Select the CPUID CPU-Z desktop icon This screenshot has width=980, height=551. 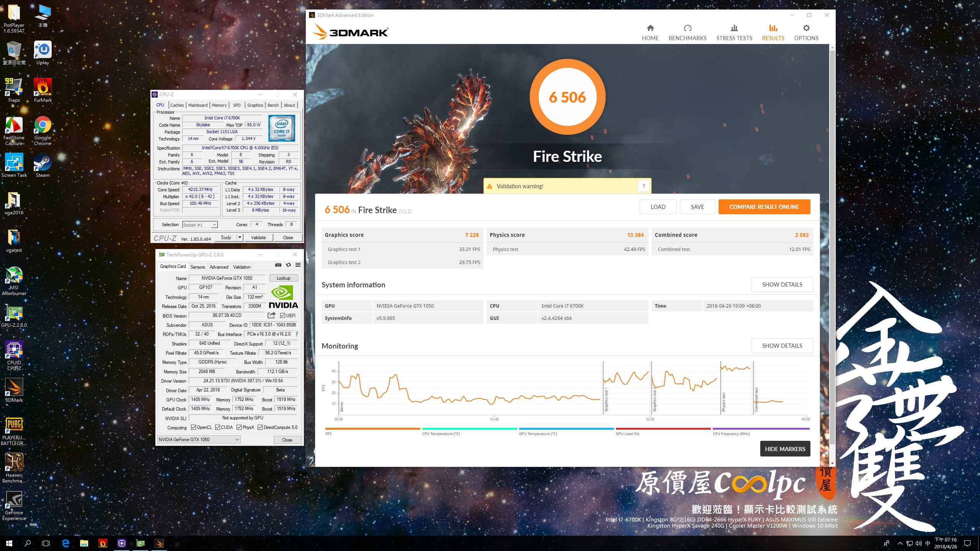click(14, 356)
